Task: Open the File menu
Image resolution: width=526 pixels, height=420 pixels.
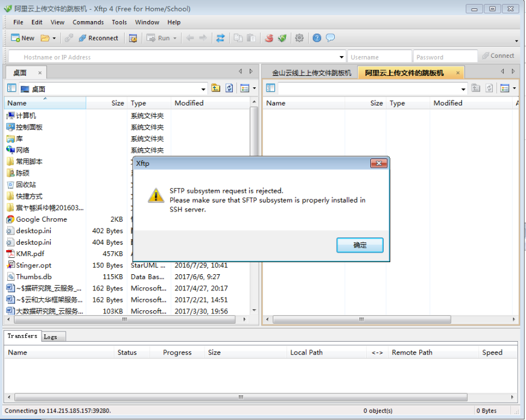Action: click(18, 22)
